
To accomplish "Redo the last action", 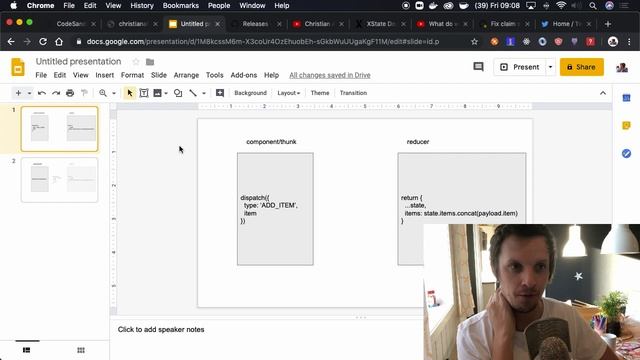I will click(56, 93).
